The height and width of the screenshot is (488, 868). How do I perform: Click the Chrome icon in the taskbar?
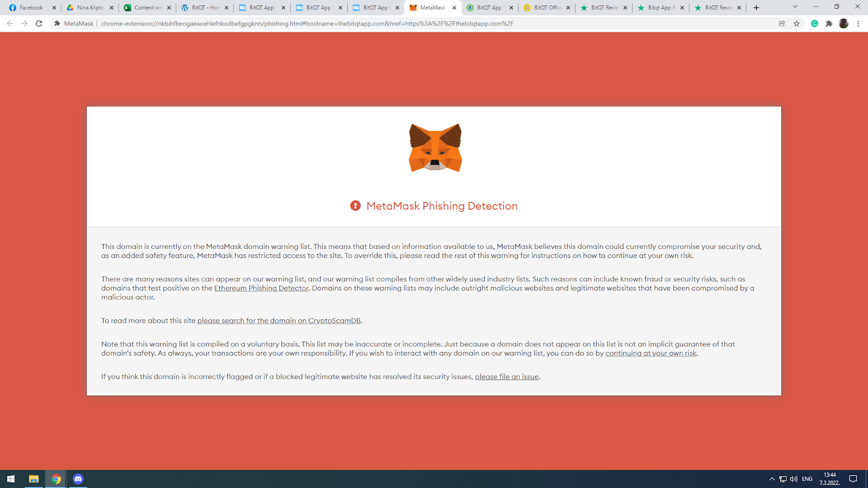(56, 479)
